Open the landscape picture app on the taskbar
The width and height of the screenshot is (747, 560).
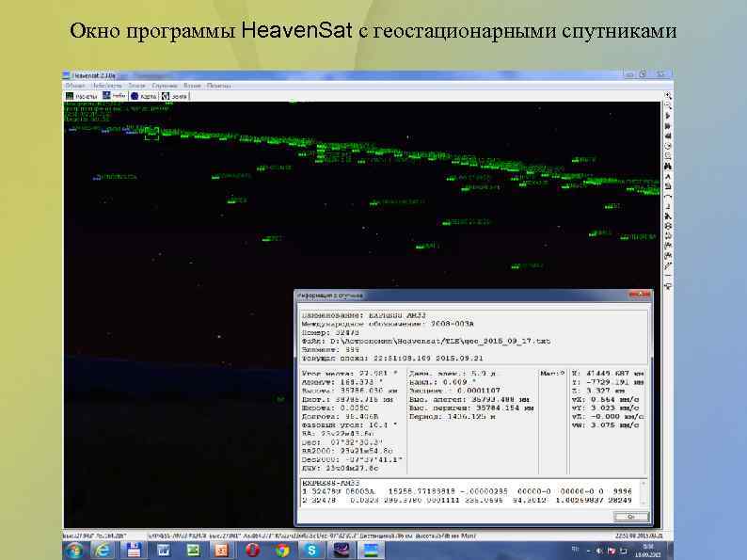click(x=371, y=551)
